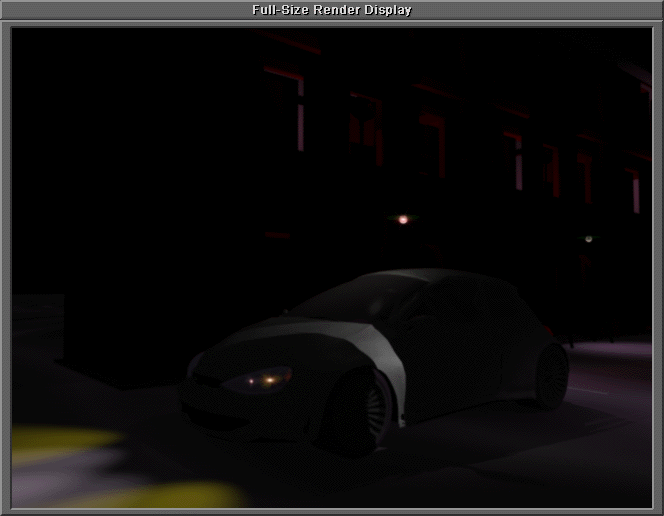Click the car's side door panel
The height and width of the screenshot is (516, 664).
coord(450,350)
